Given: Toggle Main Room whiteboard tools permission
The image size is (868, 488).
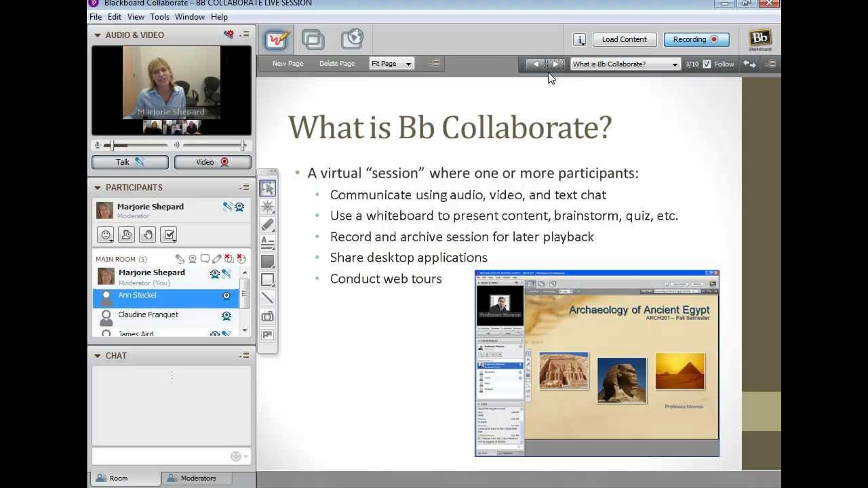Looking at the screenshot, I should point(217,259).
